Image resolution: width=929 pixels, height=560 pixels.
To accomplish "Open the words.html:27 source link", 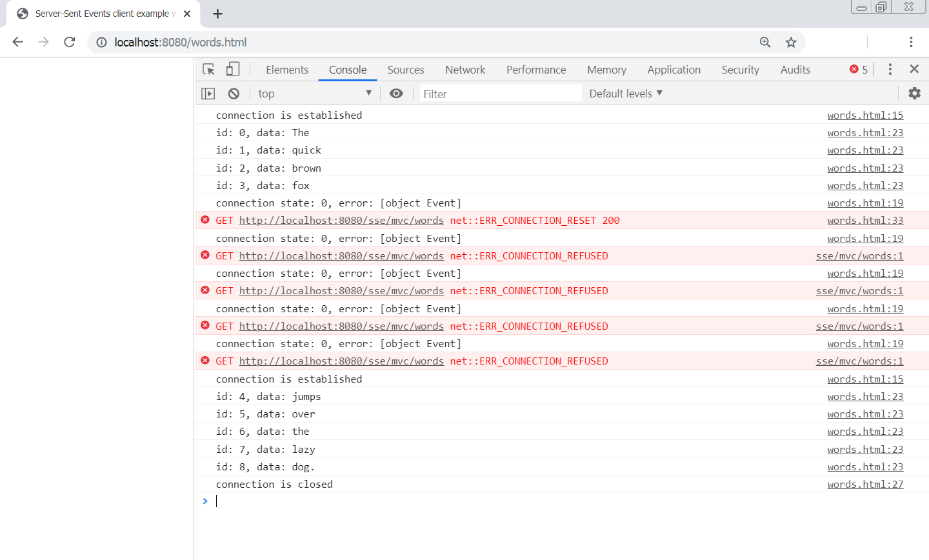I will (865, 484).
